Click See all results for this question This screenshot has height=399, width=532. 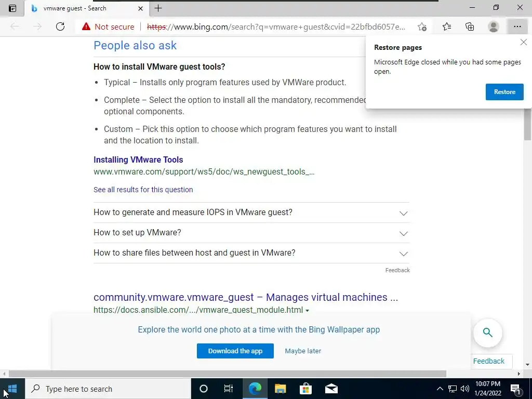tap(143, 190)
